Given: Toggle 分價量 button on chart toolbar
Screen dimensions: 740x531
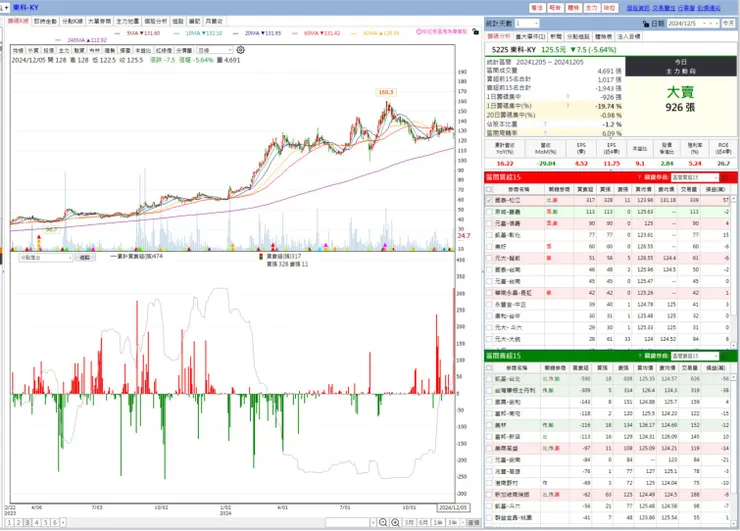Looking at the screenshot, I should pyautogui.click(x=184, y=50).
